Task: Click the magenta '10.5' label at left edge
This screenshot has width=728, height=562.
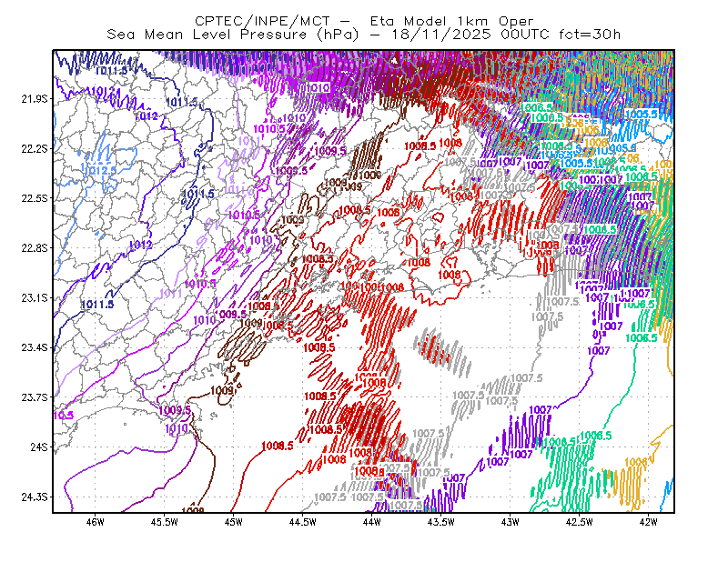Action: [x=64, y=416]
